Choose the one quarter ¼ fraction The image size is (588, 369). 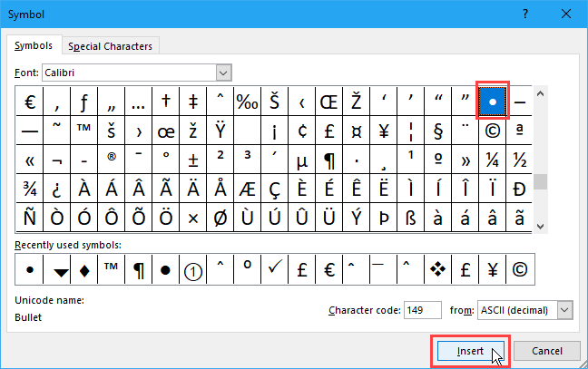(x=493, y=160)
